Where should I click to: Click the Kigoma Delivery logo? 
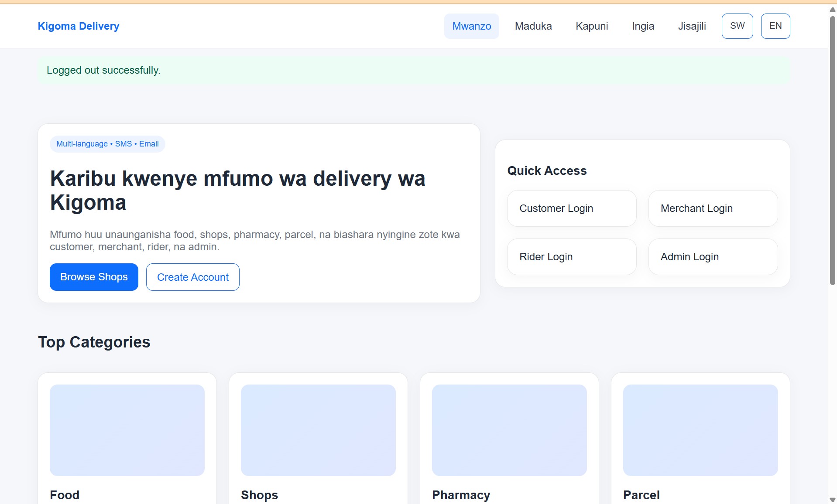pos(79,26)
